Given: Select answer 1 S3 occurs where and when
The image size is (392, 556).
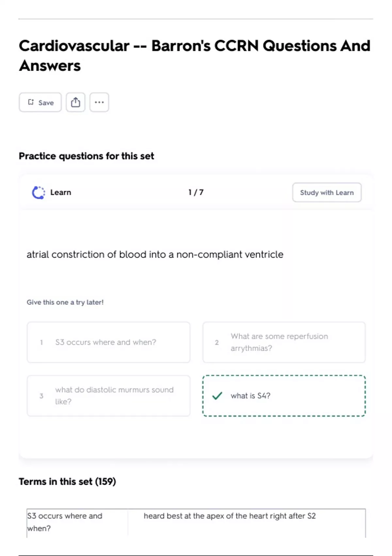Looking at the screenshot, I should point(108,342).
